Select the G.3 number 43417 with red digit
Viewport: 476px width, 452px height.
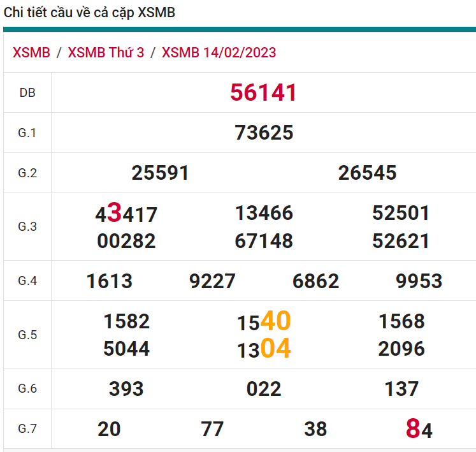point(126,214)
